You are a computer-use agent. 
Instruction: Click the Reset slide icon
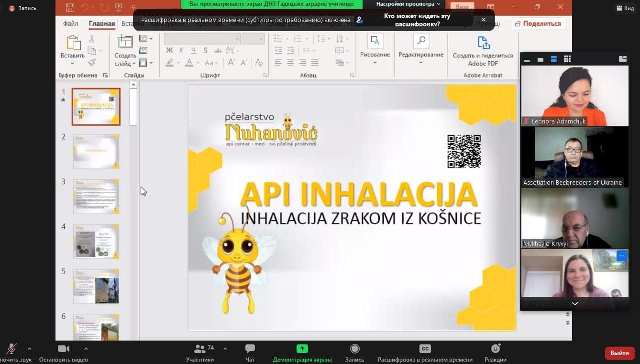143,50
